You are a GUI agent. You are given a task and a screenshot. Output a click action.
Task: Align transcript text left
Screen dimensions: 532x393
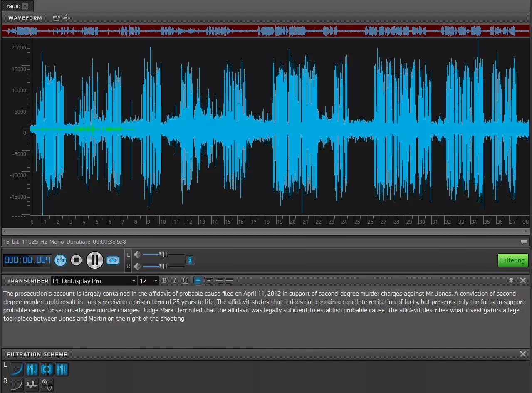[x=198, y=281]
